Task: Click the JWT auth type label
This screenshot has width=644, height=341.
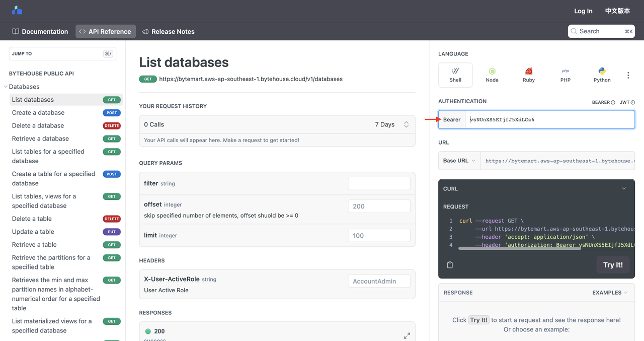Action: click(624, 102)
